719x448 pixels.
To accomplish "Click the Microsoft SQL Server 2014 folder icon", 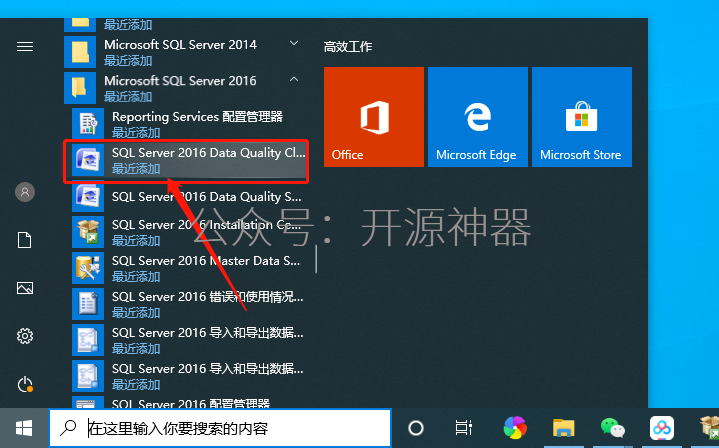I will coord(80,52).
